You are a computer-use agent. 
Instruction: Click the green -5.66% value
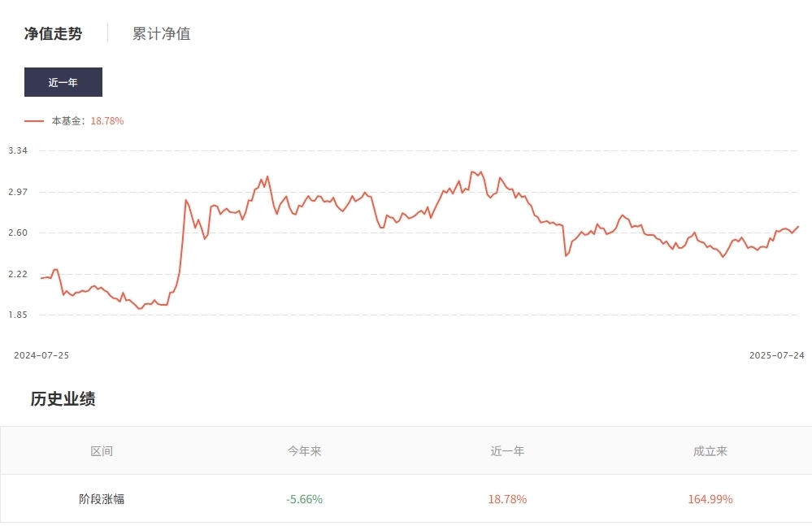(305, 499)
